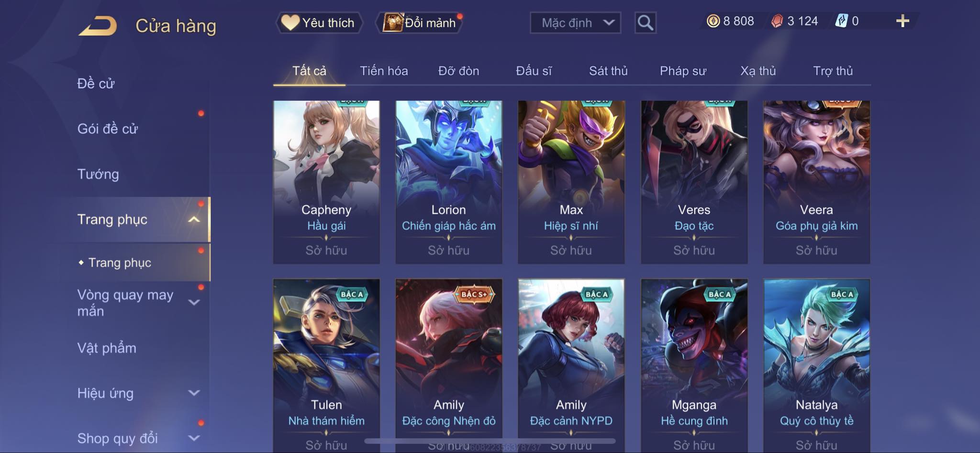The width and height of the screenshot is (980, 453).
Task: Open the Mặc định sort dropdown
Action: [x=575, y=22]
